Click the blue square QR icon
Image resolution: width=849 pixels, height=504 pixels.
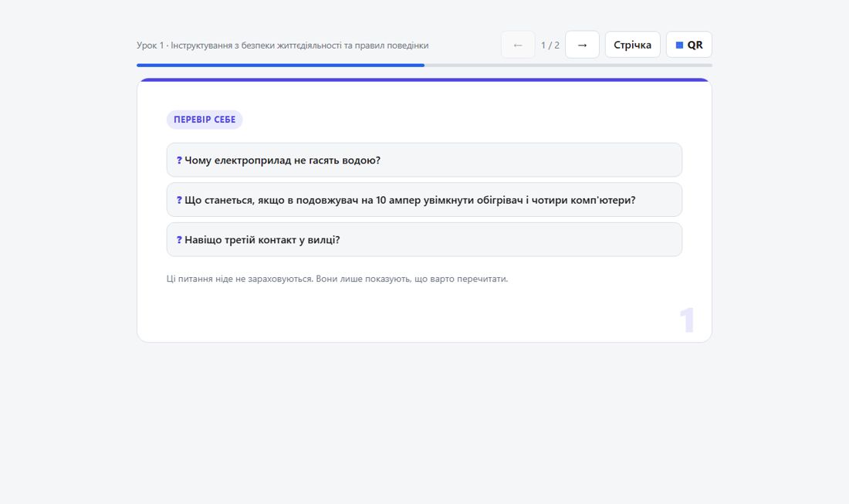pos(679,45)
